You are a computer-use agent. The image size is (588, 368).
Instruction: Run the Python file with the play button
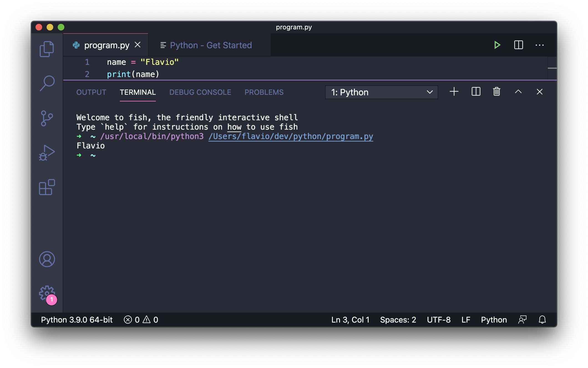coord(497,45)
